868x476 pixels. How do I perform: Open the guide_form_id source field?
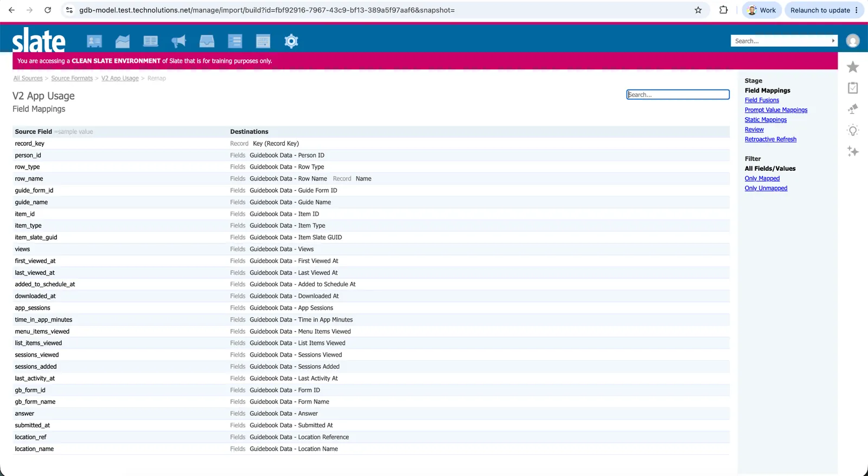[34, 190]
